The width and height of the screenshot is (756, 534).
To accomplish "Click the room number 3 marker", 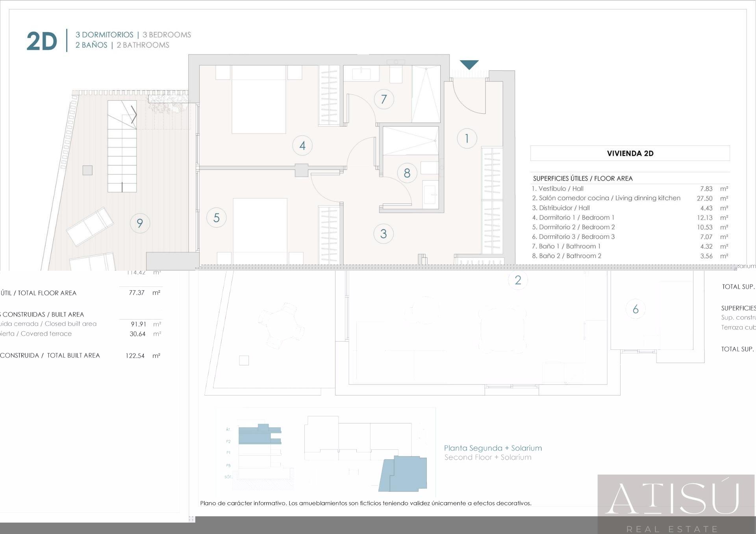I will tap(384, 234).
